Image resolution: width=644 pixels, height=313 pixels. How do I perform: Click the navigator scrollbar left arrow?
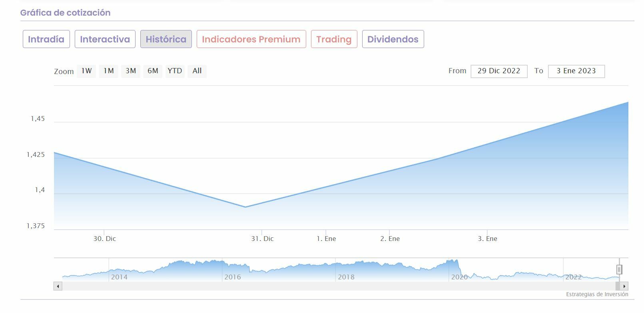[x=58, y=286]
